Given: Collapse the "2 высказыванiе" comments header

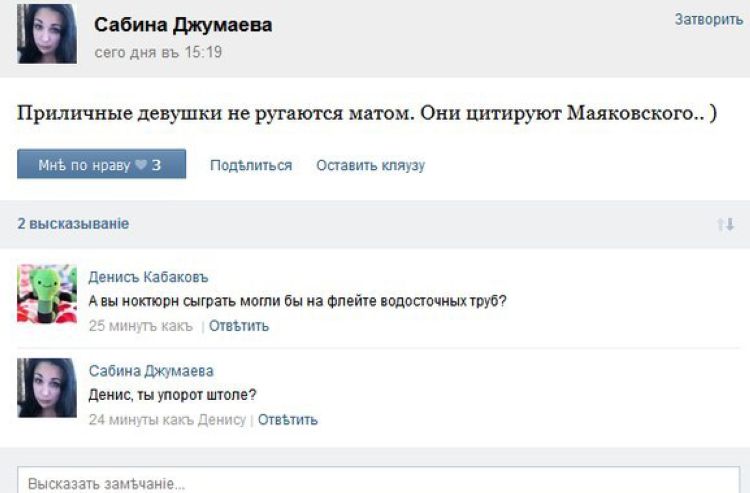Looking at the screenshot, I should pos(73,224).
